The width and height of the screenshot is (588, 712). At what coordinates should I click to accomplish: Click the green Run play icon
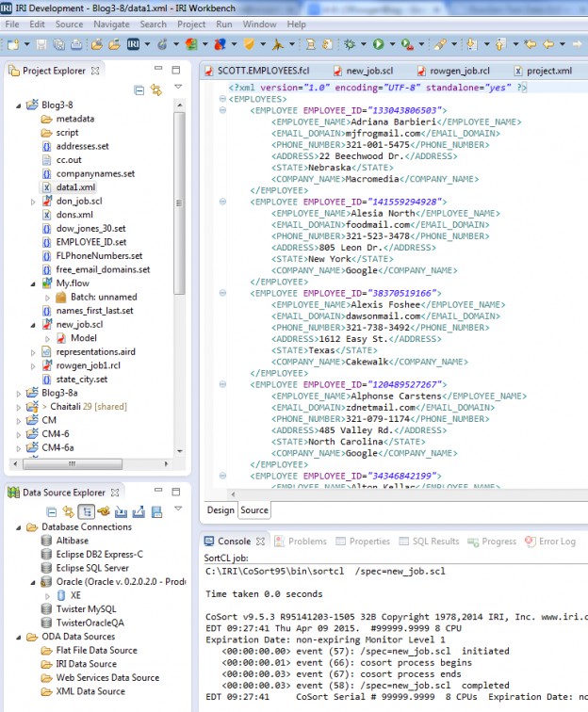coord(378,44)
